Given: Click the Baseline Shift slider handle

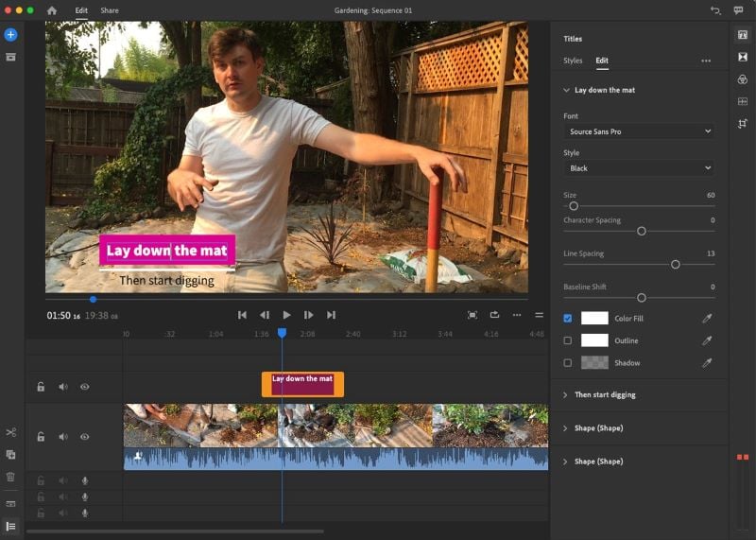Looking at the screenshot, I should coord(642,298).
